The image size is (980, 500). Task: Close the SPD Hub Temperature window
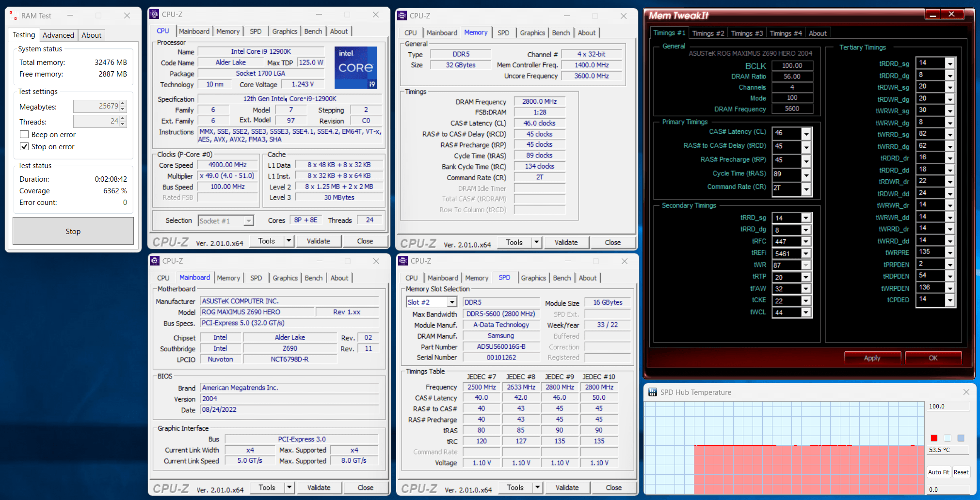click(x=966, y=392)
